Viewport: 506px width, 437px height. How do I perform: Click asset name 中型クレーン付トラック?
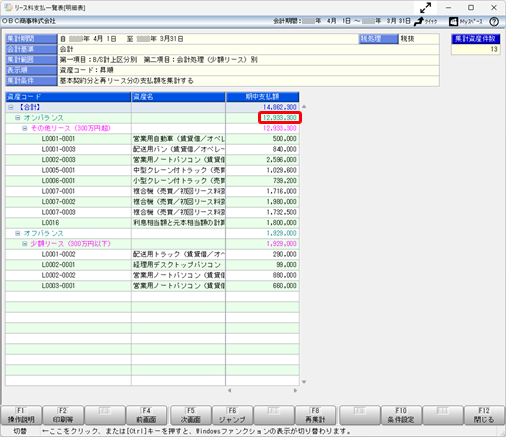179,170
